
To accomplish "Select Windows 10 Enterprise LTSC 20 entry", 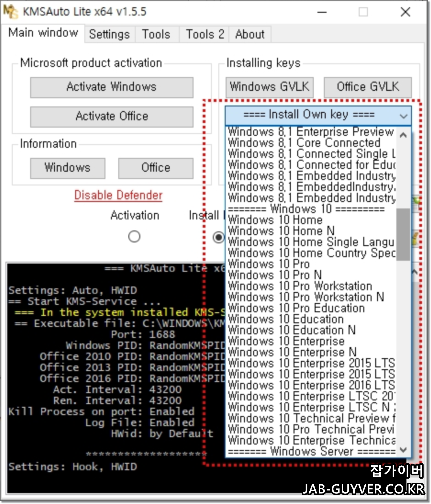I will [311, 396].
